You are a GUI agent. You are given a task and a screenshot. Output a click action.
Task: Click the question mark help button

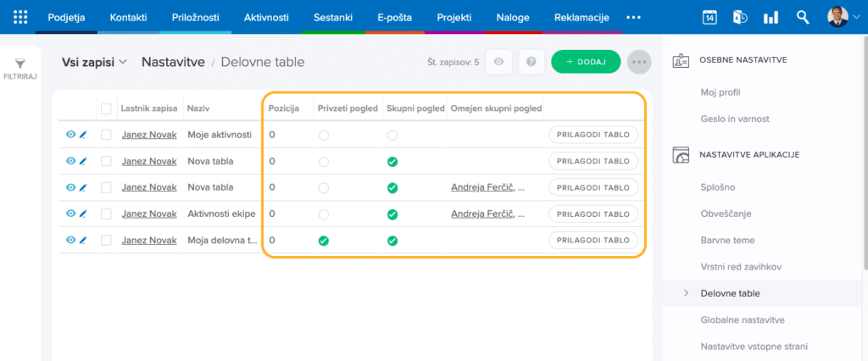[x=531, y=62]
